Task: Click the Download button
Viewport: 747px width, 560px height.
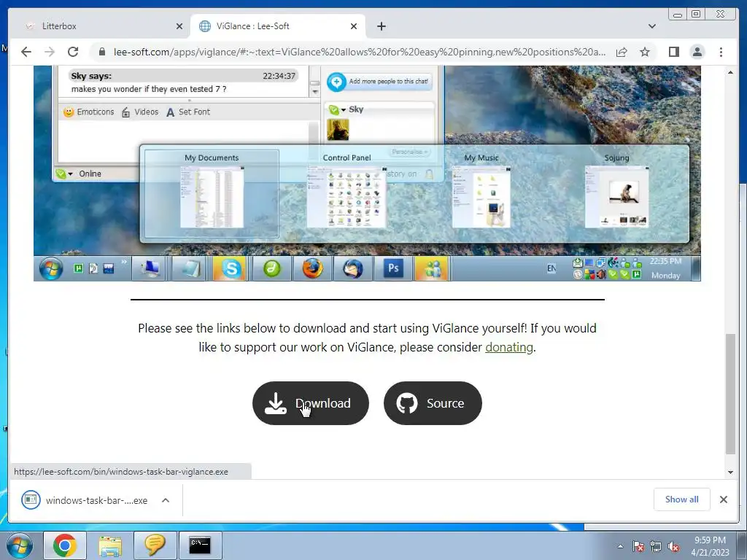Action: 311,403
